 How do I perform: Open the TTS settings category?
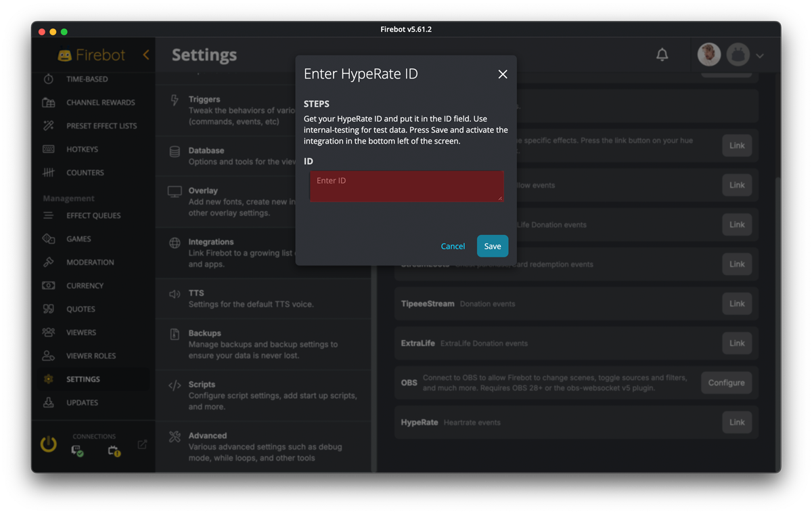pos(264,298)
